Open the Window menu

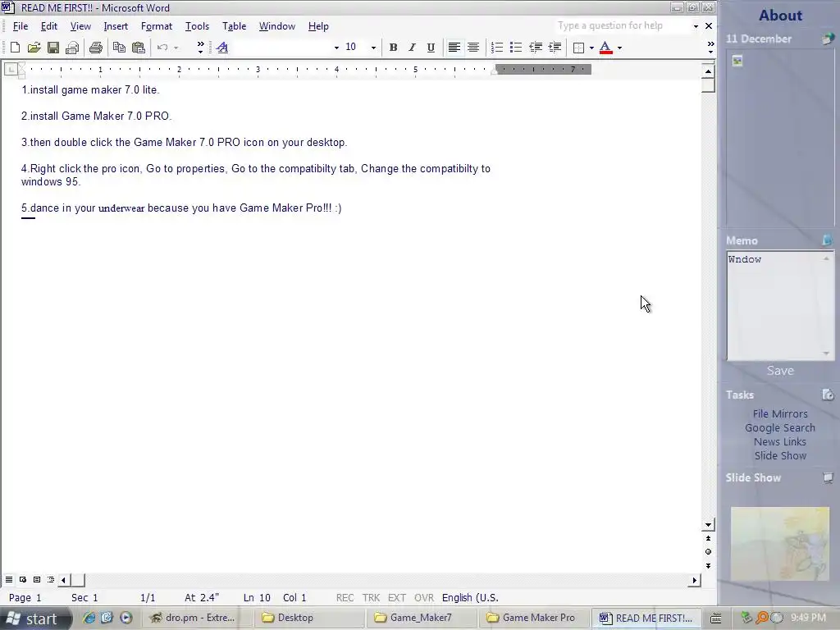pyautogui.click(x=277, y=26)
